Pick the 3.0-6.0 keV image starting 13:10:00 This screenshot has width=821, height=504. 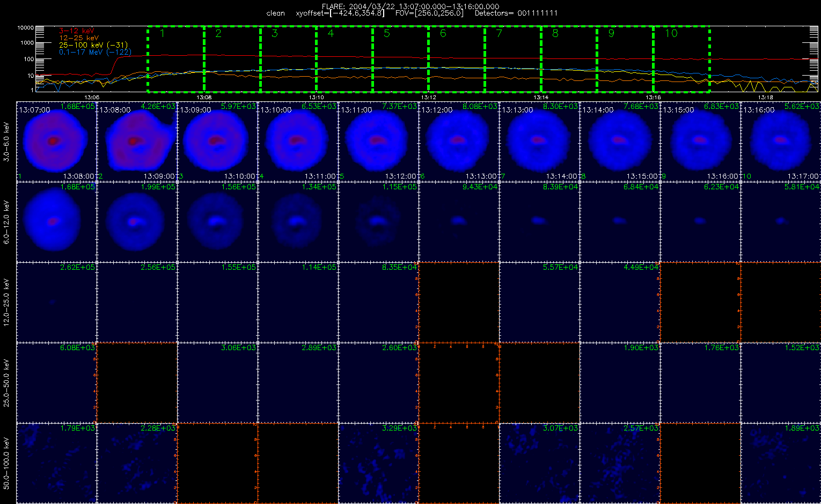pyautogui.click(x=298, y=141)
